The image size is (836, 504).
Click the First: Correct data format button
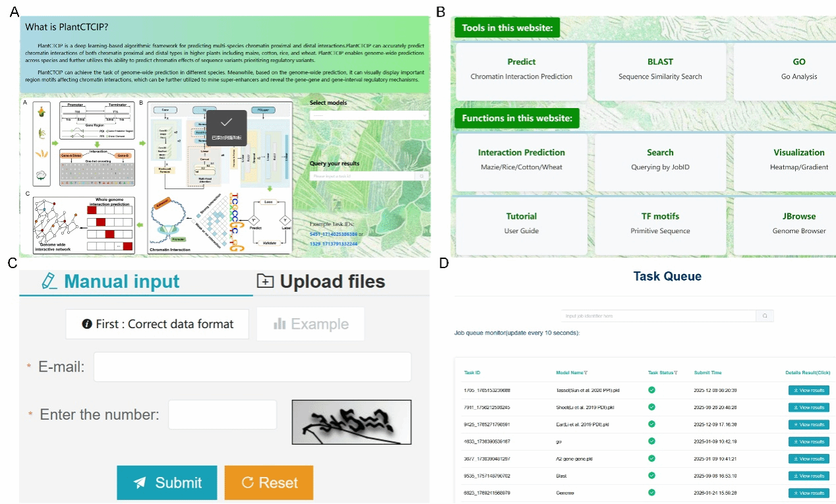[158, 324]
